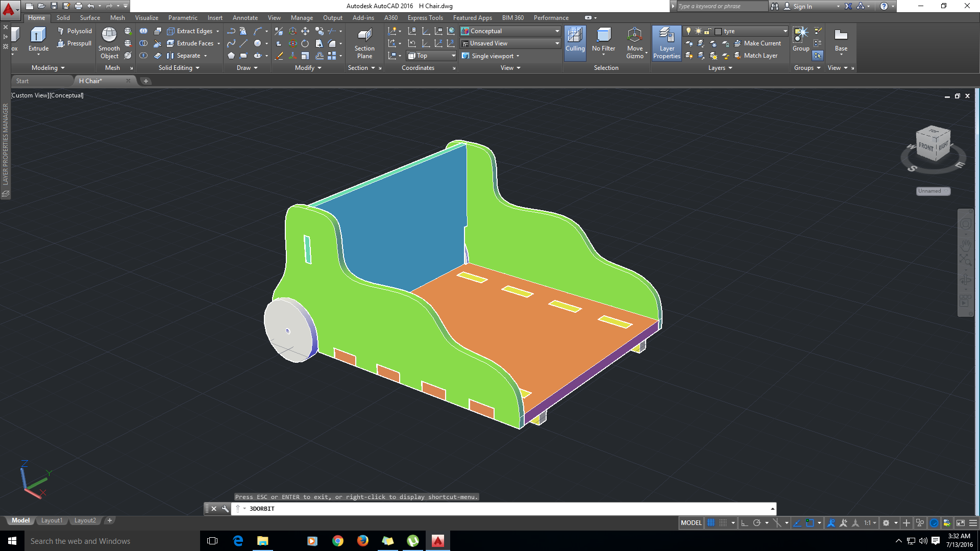
Task: Toggle the grid display in status bar
Action: [710, 523]
